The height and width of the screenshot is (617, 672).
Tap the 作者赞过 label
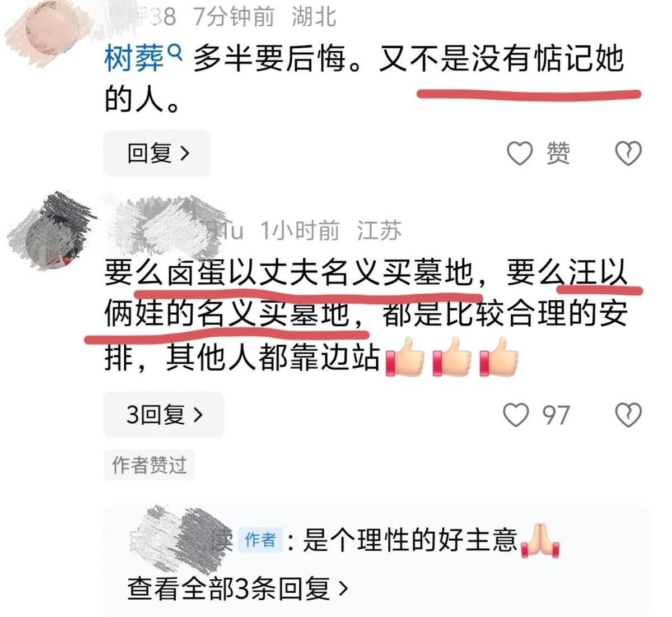tap(149, 465)
